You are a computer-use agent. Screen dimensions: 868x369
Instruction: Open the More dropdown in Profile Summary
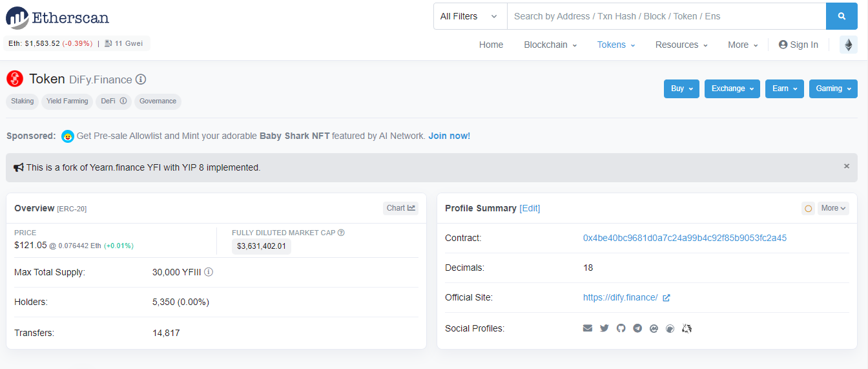(x=833, y=208)
